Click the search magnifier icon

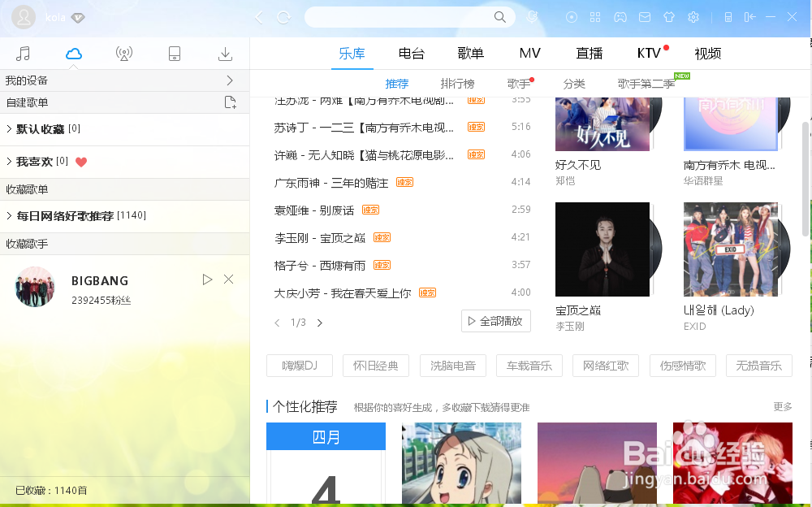499,17
